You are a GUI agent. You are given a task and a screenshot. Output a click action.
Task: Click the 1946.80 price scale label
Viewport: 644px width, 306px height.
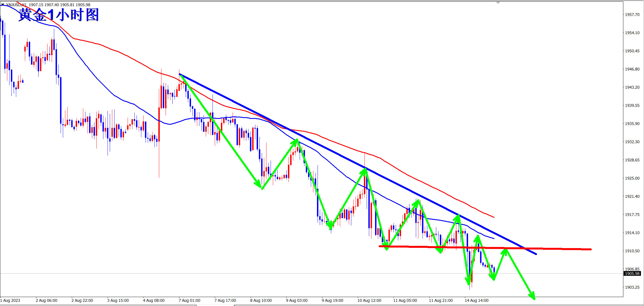(632, 69)
